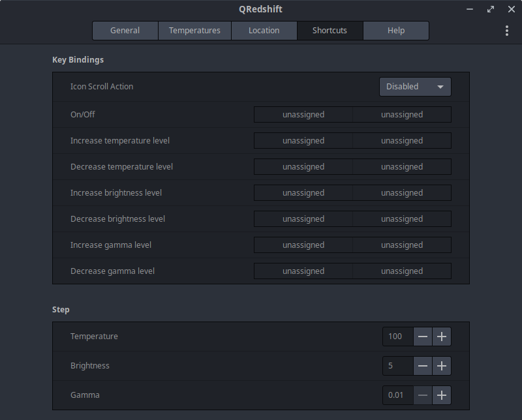Screen dimensions: 522x420
Task: Set second Increase brightness level binding
Action: [x=402, y=192]
